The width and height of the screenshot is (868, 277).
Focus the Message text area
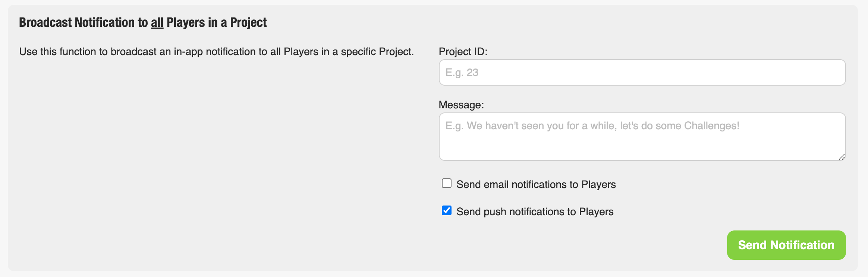tap(642, 137)
